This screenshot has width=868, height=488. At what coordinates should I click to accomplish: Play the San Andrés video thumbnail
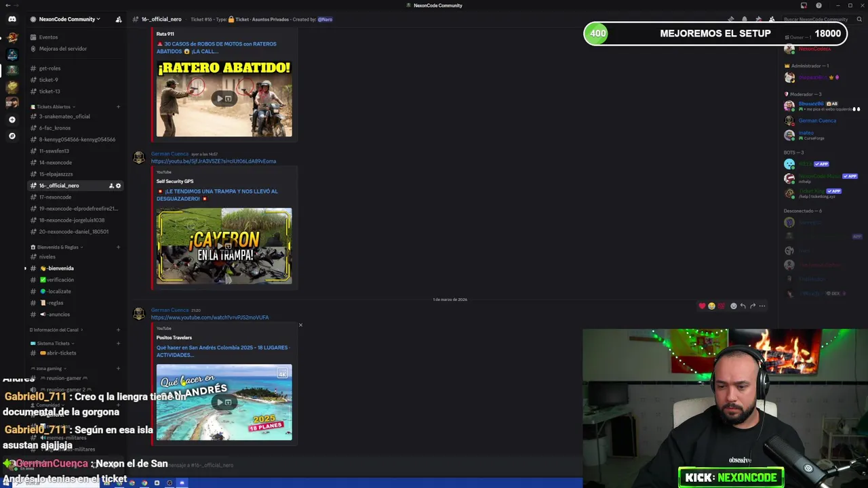[224, 403]
